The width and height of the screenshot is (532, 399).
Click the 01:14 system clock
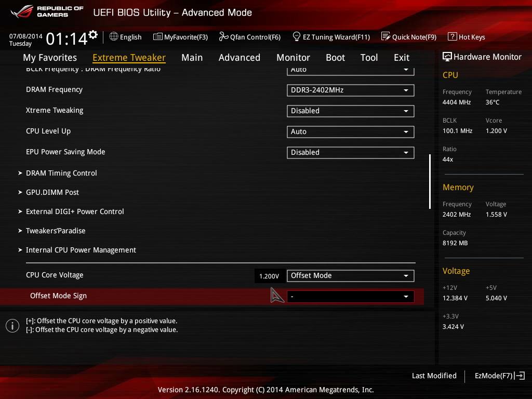(x=66, y=38)
